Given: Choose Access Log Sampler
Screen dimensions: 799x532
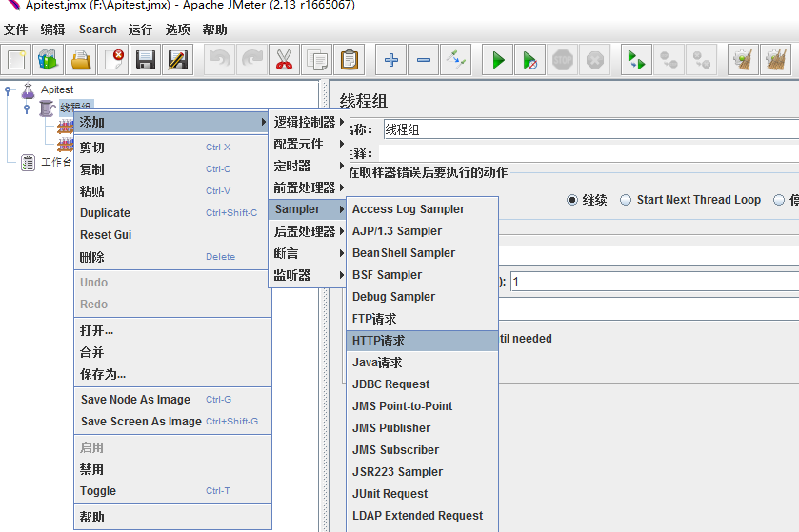Looking at the screenshot, I should (422, 209).
